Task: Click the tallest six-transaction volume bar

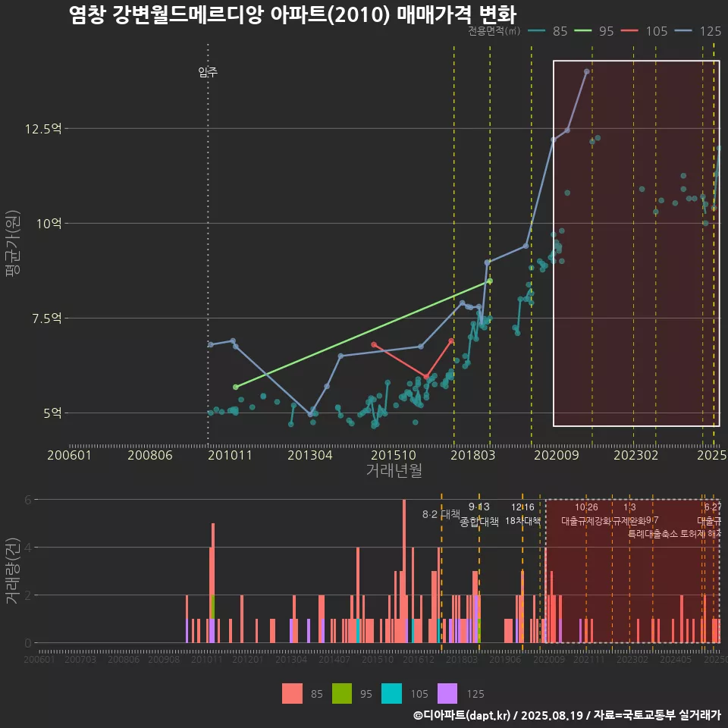Action: (x=404, y=571)
